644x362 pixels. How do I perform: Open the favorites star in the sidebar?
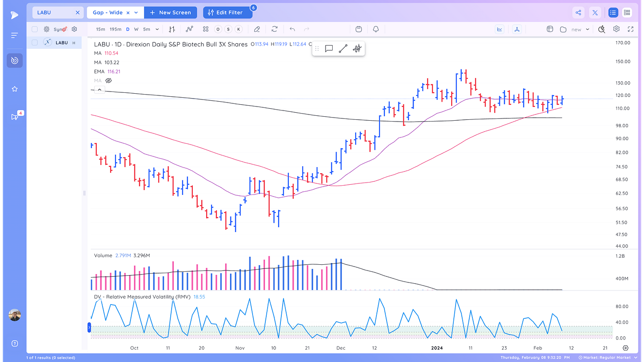pyautogui.click(x=15, y=89)
